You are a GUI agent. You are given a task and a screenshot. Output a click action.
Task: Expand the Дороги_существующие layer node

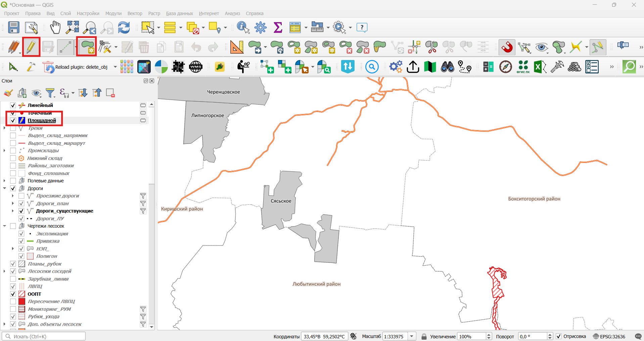click(13, 211)
